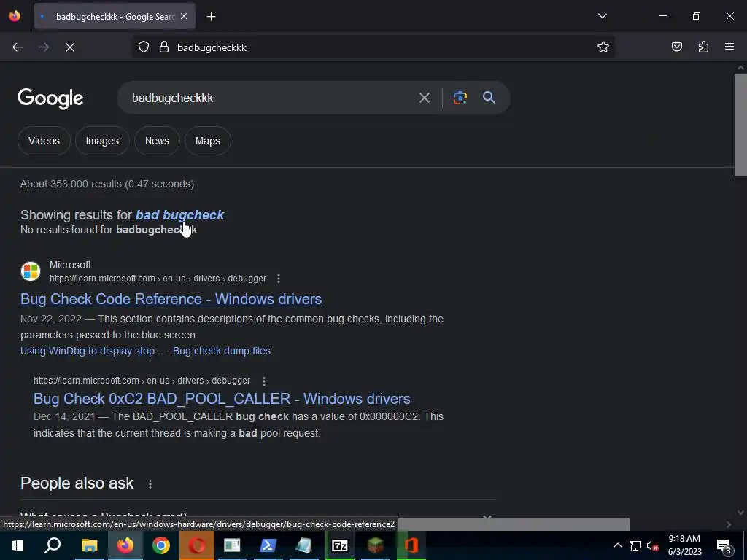Click the vertical page scrollbar thumb

click(740, 125)
